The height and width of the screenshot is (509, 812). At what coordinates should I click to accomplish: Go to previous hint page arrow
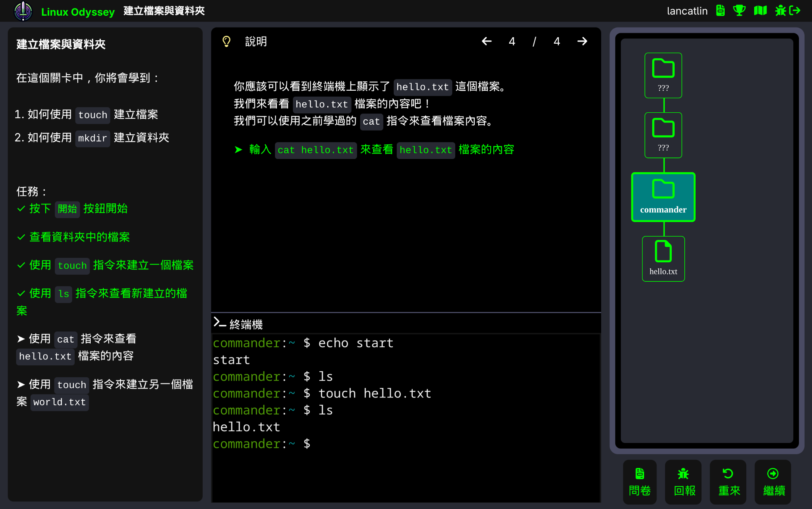[x=487, y=41]
